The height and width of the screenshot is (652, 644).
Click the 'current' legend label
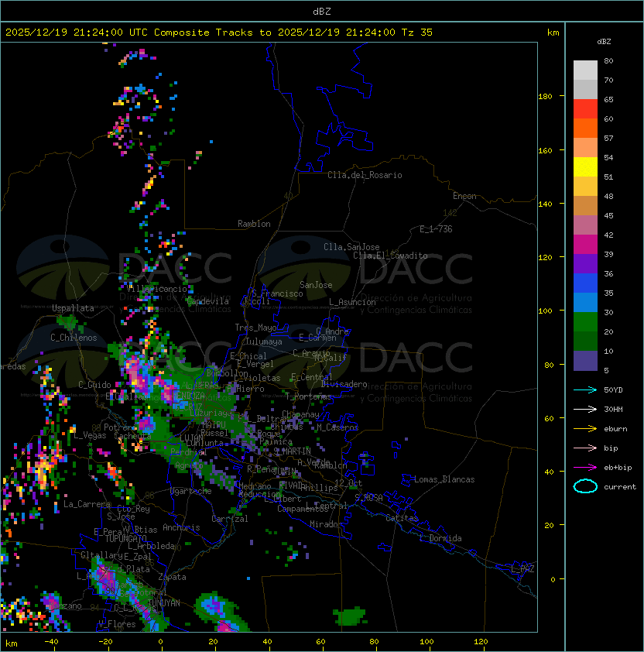coord(620,487)
